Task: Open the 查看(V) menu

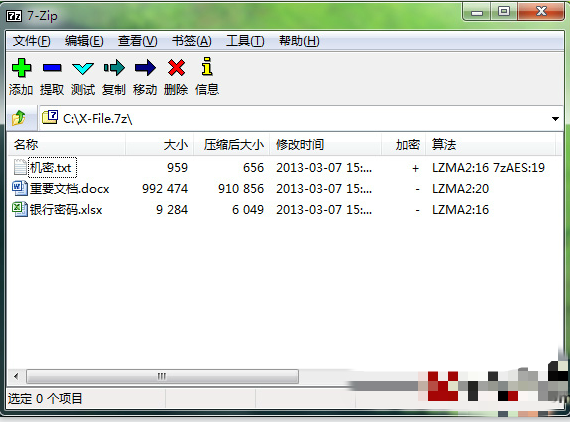Action: pos(137,41)
